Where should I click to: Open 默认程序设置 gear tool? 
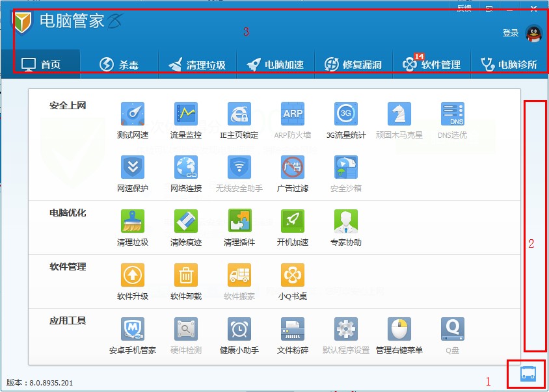(x=346, y=335)
